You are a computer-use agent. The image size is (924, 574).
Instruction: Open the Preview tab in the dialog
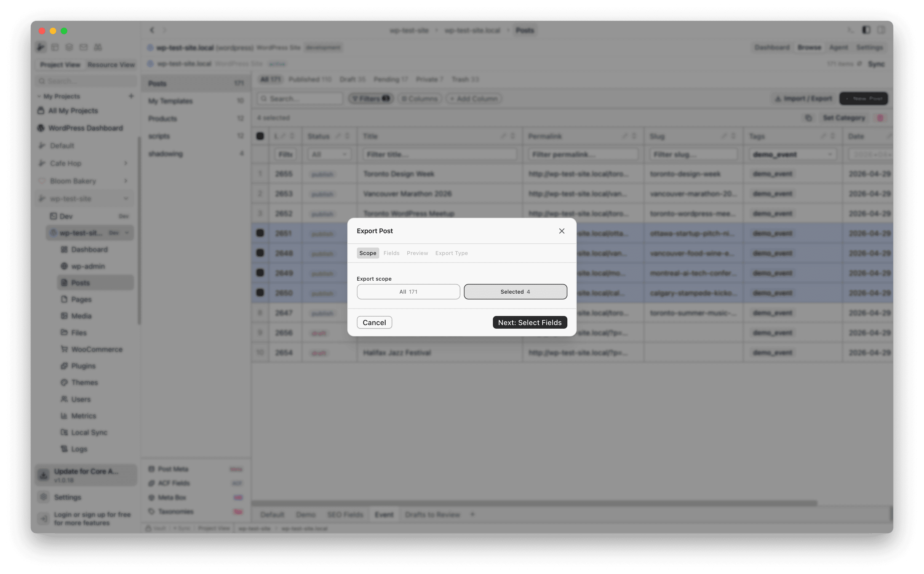click(417, 253)
